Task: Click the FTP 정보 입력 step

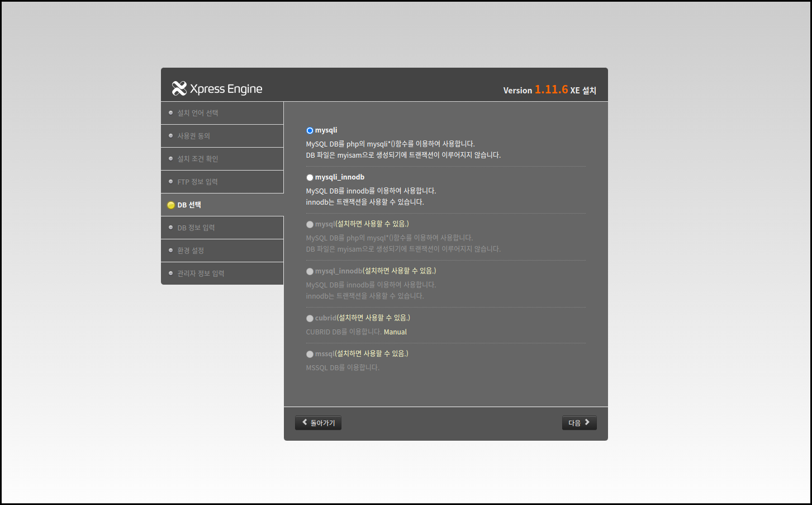Action: 222,182
